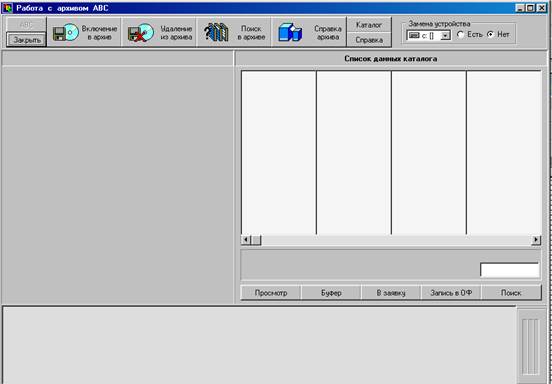Click the red-crossed diskette icon on Удаление из архива
552x384 pixels.
coord(140,33)
